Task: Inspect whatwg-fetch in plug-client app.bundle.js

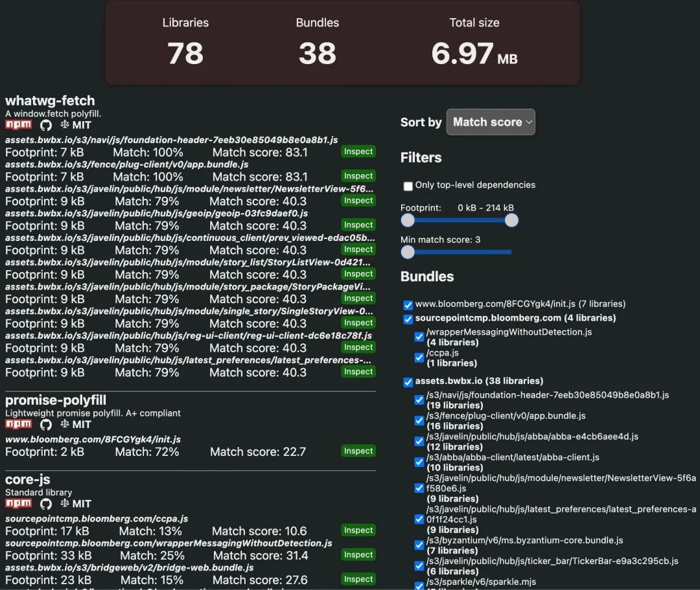Action: click(x=358, y=176)
